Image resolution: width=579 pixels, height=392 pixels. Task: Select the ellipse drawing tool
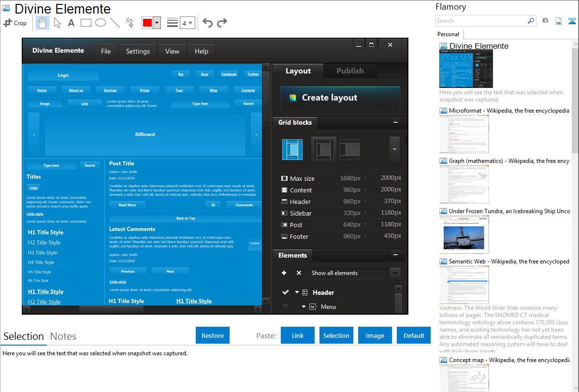(x=101, y=23)
